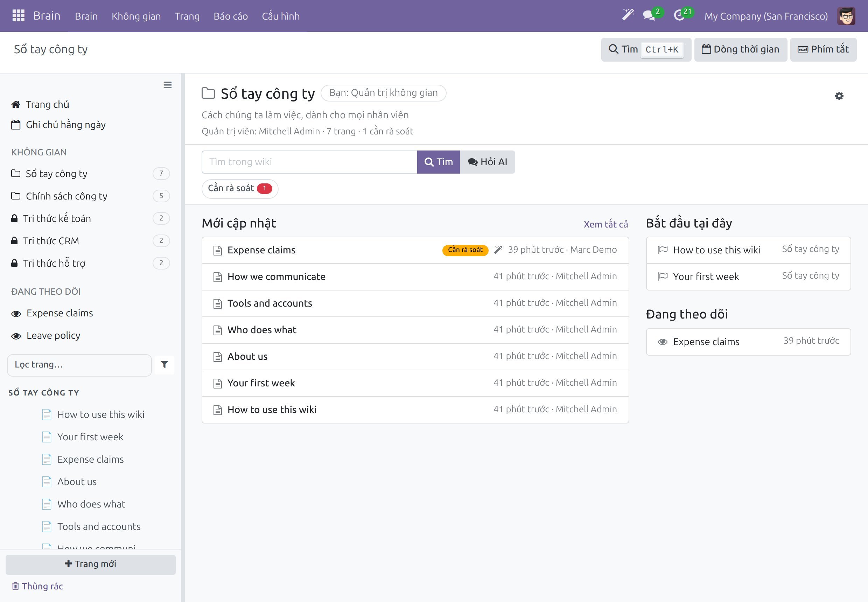Toggle the Cần rà soát filter chip
868x602 pixels.
(240, 188)
